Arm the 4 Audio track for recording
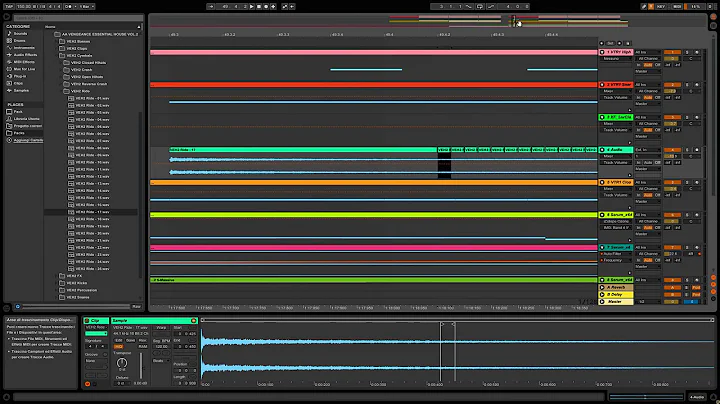 697,150
